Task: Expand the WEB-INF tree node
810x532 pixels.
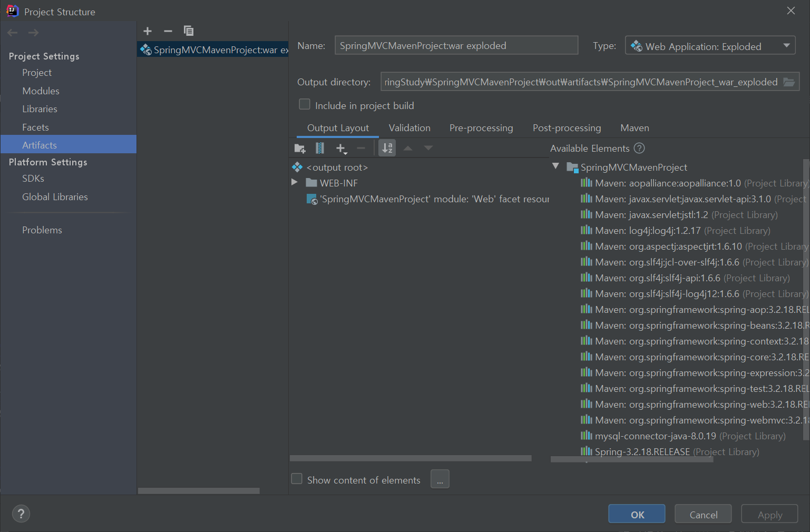Action: click(295, 182)
